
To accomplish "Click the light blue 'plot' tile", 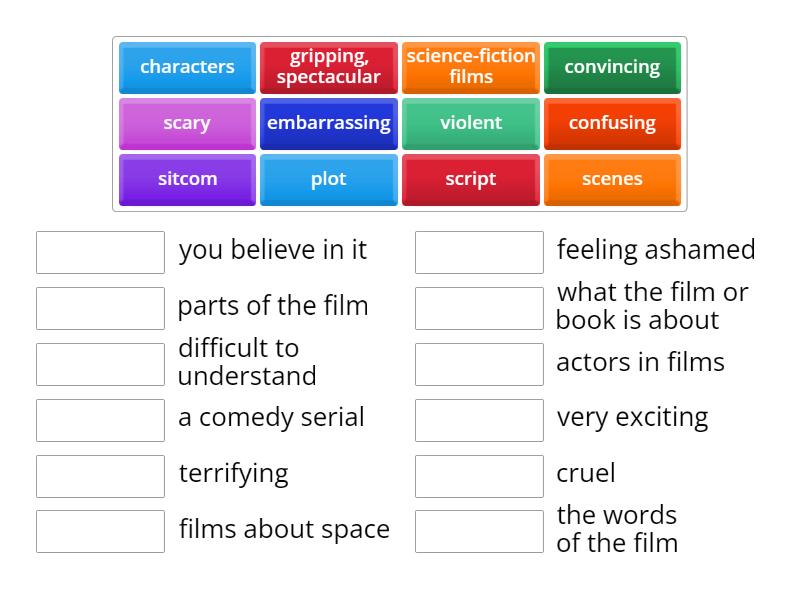I will pyautogui.click(x=329, y=179).
